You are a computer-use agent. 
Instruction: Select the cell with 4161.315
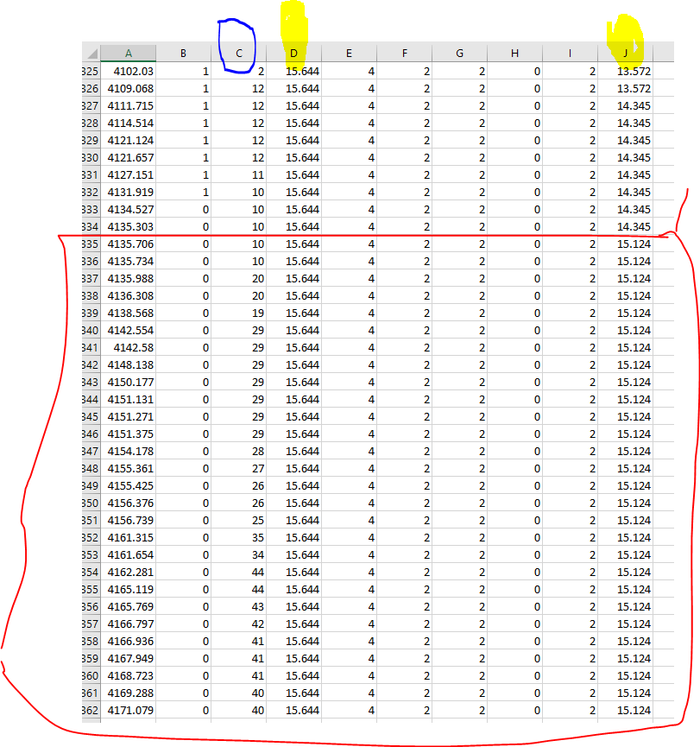point(128,537)
